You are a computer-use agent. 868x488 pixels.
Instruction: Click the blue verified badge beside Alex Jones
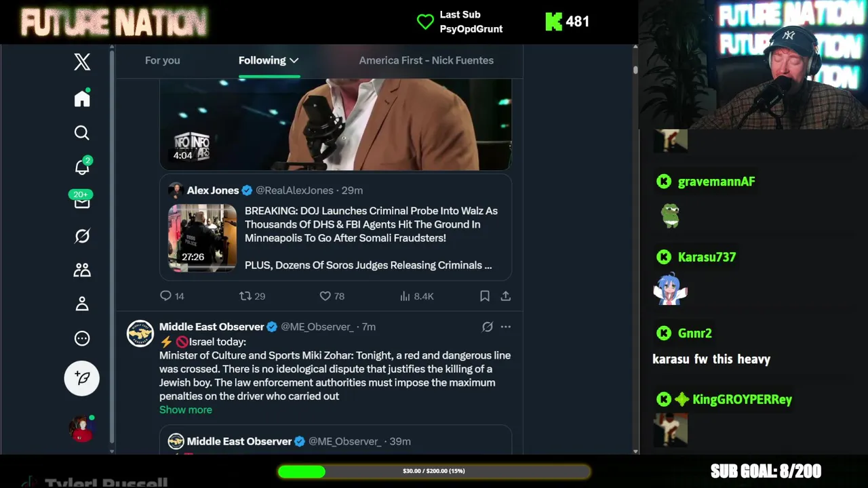[248, 190]
